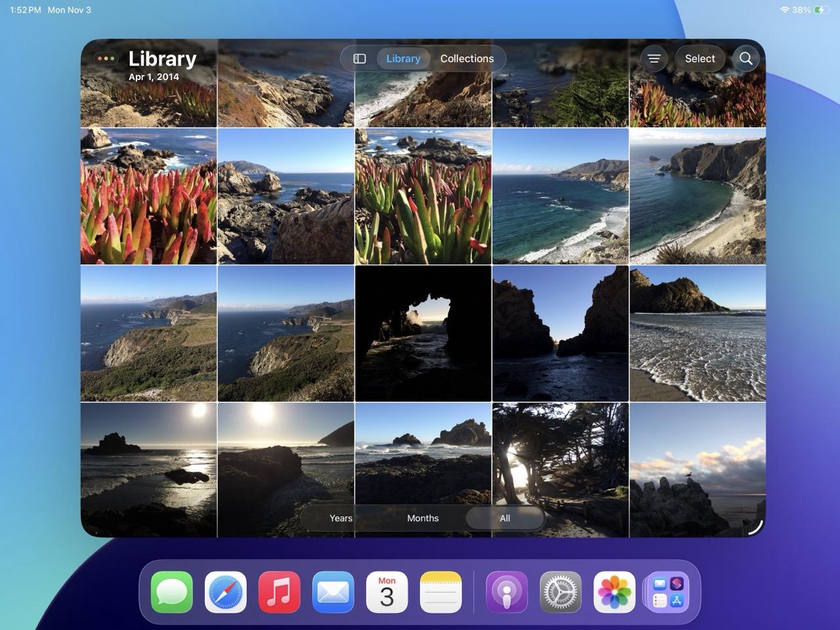
Task: Open the filter and sort options
Action: click(x=654, y=58)
